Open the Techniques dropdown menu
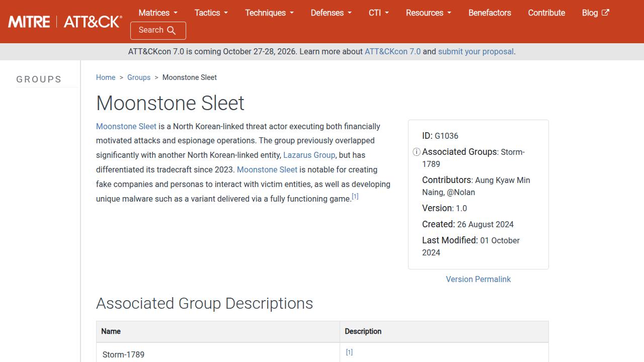Image resolution: width=644 pixels, height=362 pixels. [x=269, y=13]
